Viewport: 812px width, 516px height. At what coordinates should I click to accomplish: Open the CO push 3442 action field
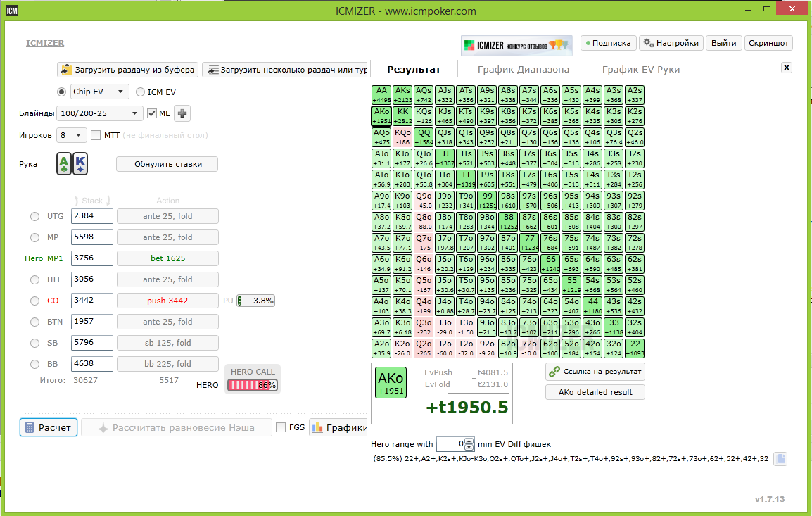tap(167, 301)
